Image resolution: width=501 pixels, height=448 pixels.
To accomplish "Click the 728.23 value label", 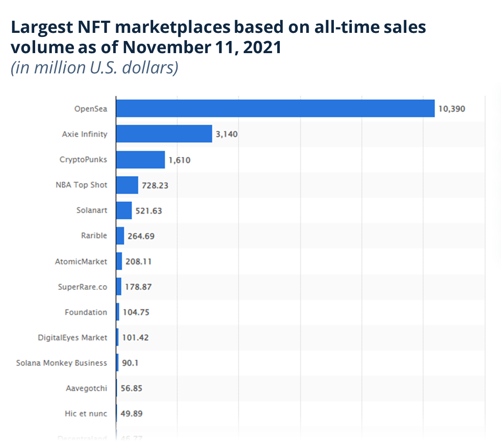I will click(155, 186).
